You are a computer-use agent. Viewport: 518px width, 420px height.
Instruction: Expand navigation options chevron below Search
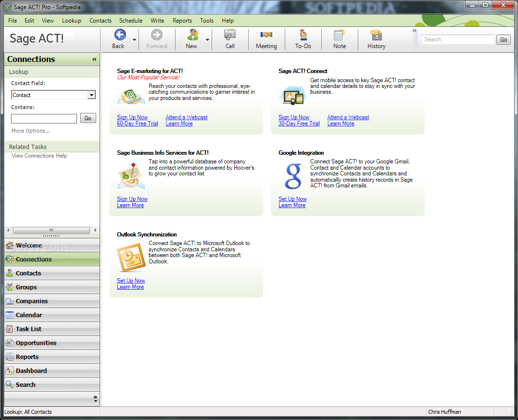click(95, 398)
